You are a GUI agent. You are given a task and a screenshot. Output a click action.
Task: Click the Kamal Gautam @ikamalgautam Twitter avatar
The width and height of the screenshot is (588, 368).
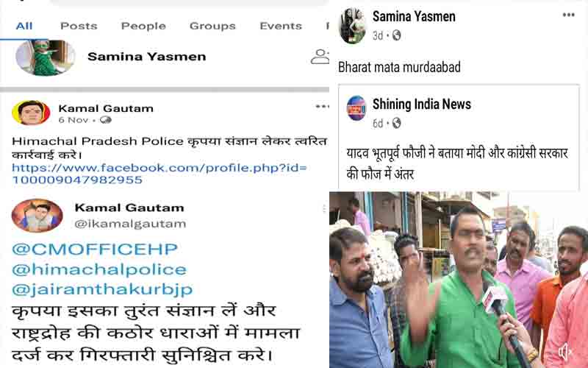click(x=37, y=216)
